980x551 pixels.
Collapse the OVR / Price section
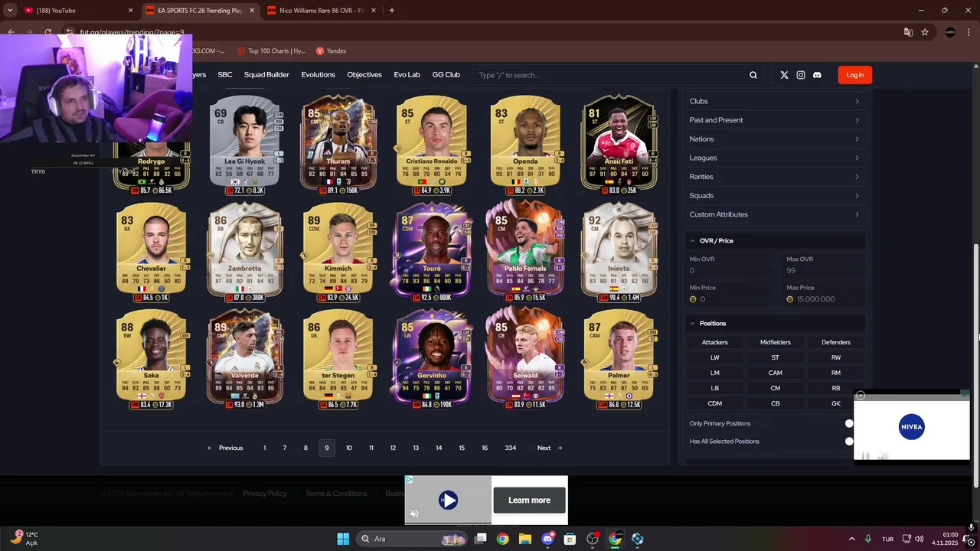click(x=774, y=240)
